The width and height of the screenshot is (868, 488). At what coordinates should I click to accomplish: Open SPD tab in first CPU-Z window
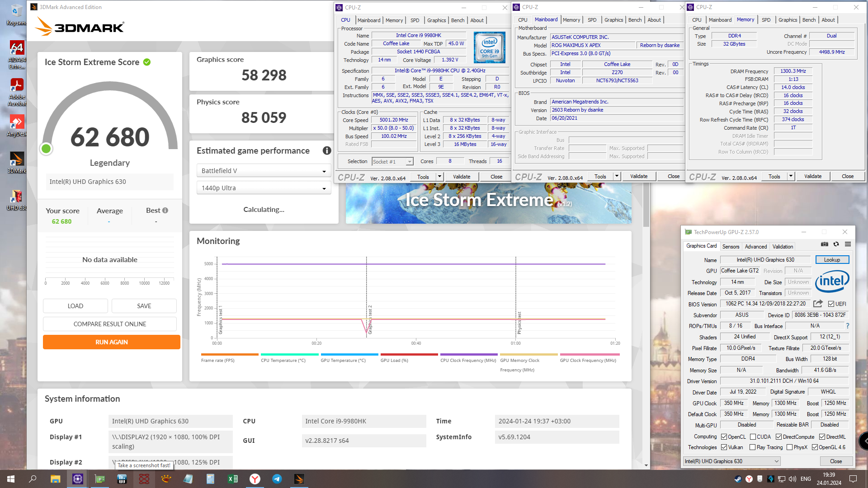point(415,20)
